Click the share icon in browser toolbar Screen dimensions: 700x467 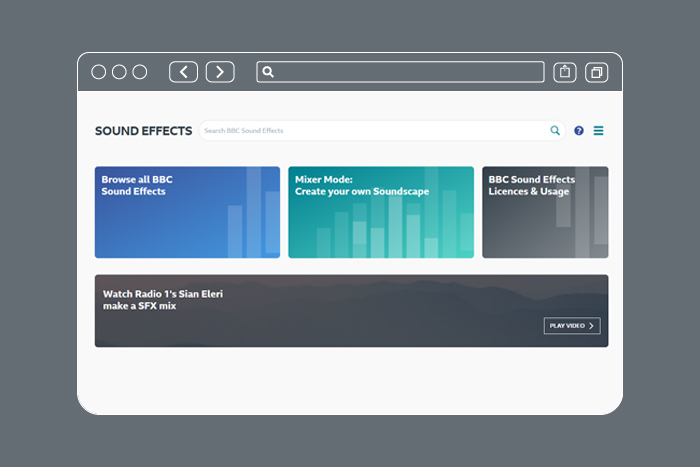[x=565, y=72]
